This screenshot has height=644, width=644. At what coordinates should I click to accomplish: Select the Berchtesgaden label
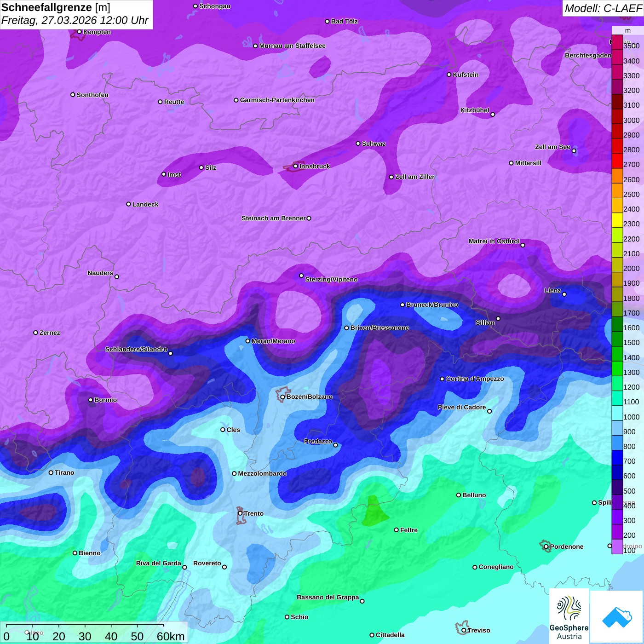tap(588, 55)
